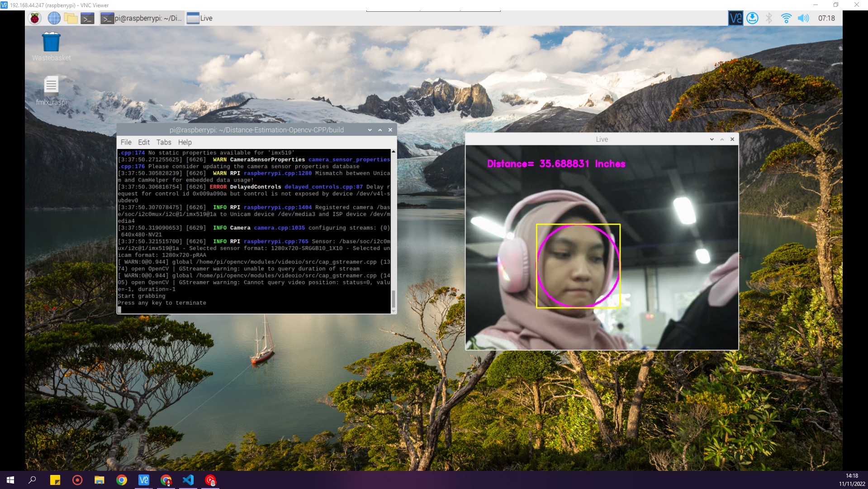Open the updates download icon in the tray
868x489 pixels.
pyautogui.click(x=752, y=18)
